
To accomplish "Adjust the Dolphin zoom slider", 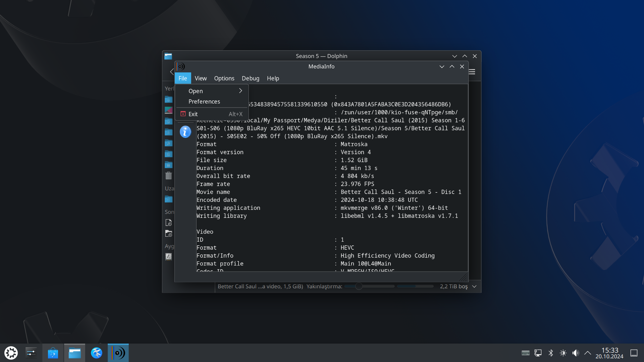I will pyautogui.click(x=359, y=286).
